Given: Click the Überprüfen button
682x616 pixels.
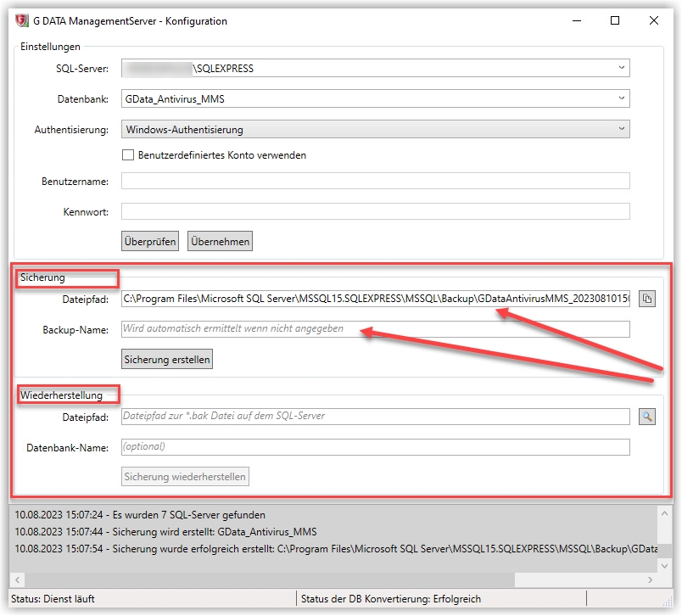Looking at the screenshot, I should click(150, 241).
